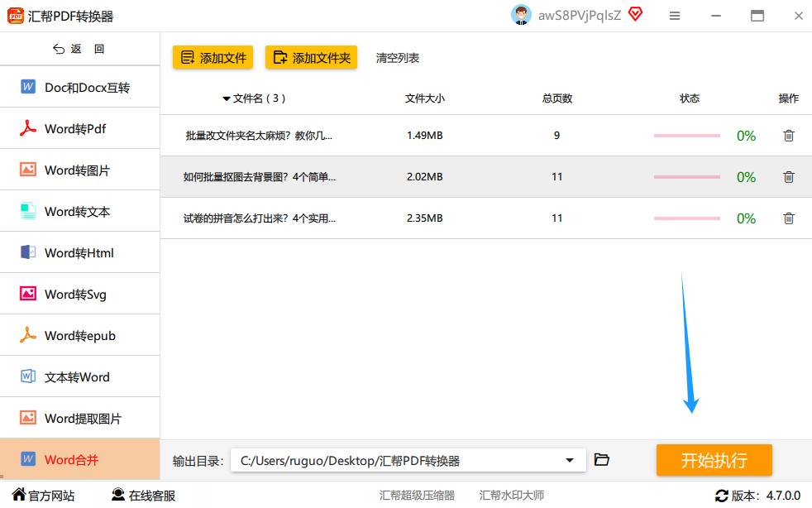
Task: Click the Word转Pdf PDF icon
Action: [x=28, y=128]
